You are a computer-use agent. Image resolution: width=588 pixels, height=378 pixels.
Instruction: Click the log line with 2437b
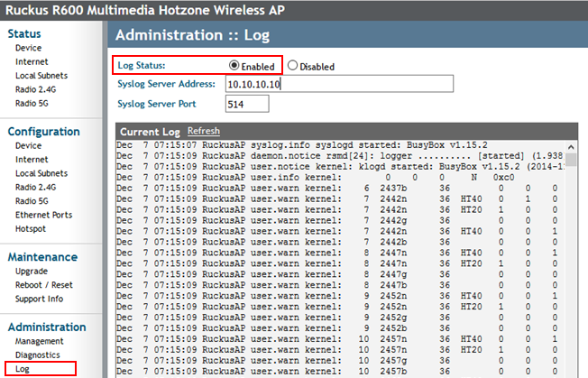(336, 189)
